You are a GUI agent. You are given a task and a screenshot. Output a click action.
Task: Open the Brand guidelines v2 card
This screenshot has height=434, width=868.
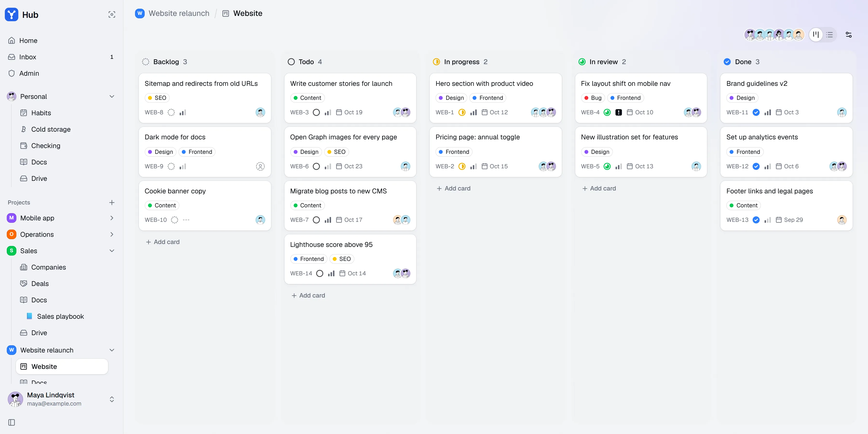786,98
